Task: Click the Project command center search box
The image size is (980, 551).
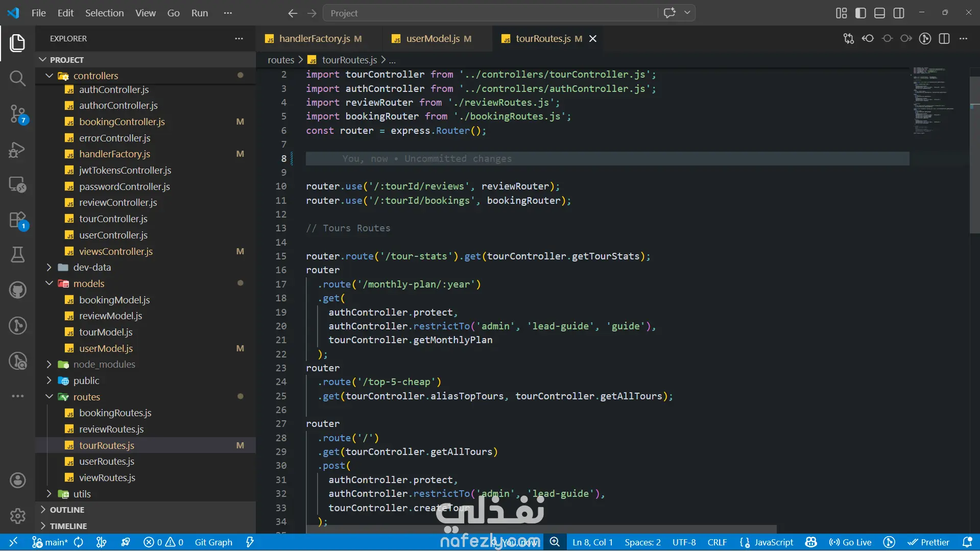Action: tap(490, 13)
